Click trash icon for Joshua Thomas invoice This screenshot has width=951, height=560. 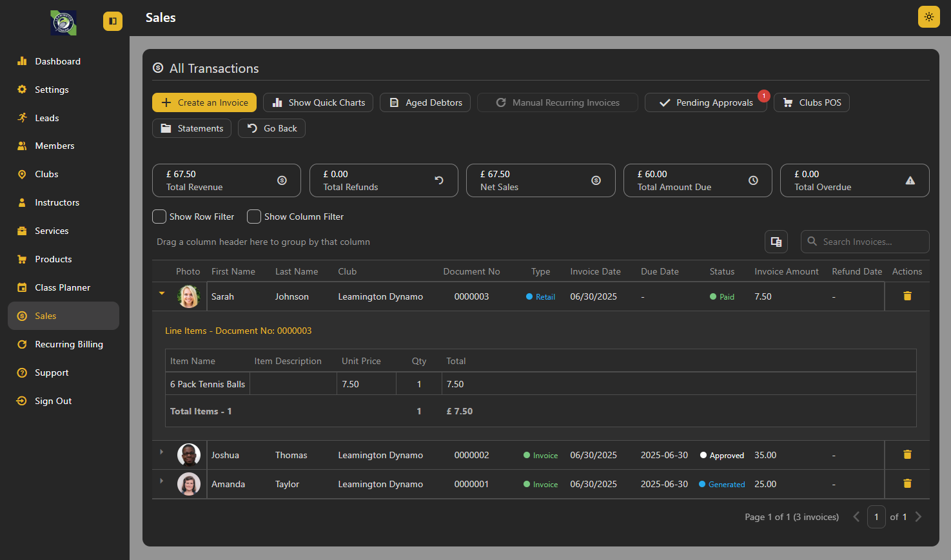(x=907, y=454)
